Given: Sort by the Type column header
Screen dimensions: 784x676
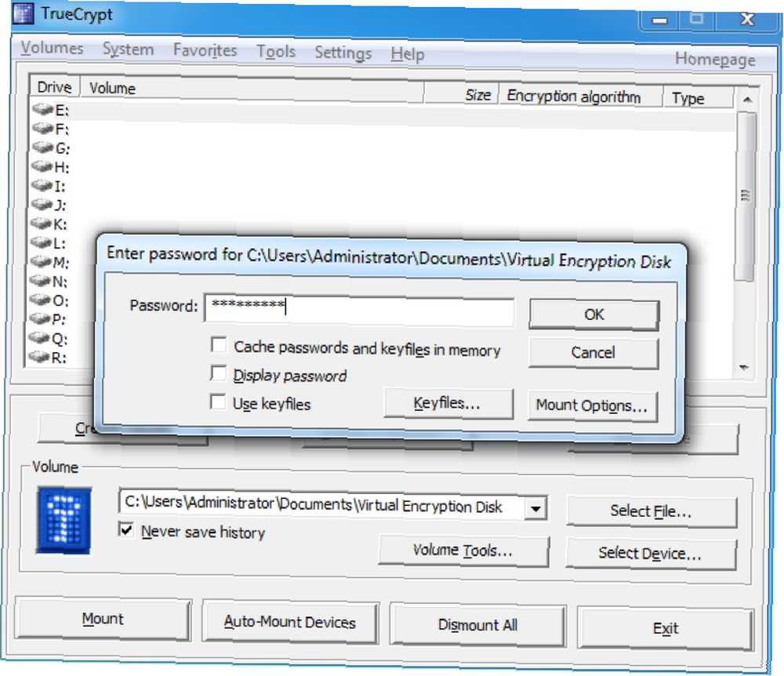Looking at the screenshot, I should click(x=699, y=98).
